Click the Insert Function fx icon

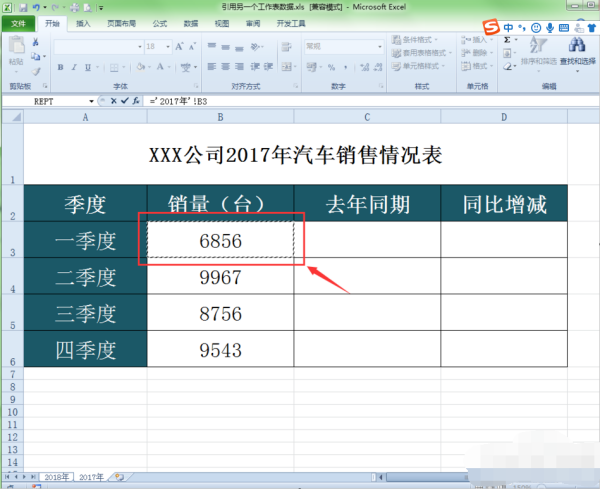135,101
